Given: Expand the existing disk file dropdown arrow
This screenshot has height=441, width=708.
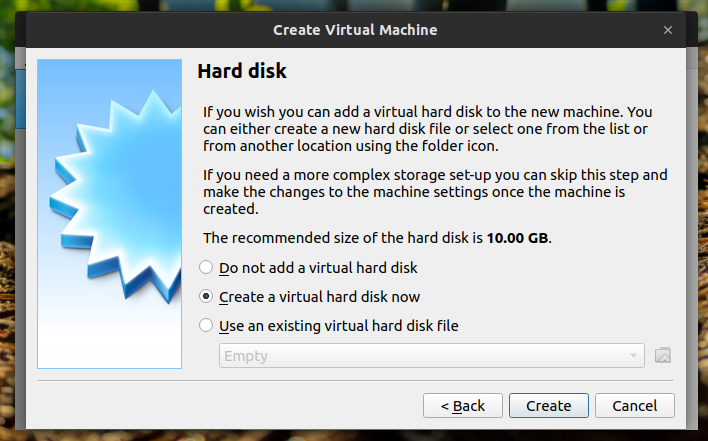Looking at the screenshot, I should [633, 355].
